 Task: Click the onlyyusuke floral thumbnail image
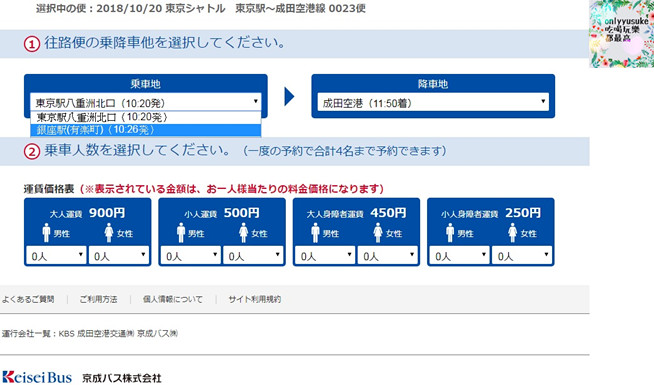point(621,34)
